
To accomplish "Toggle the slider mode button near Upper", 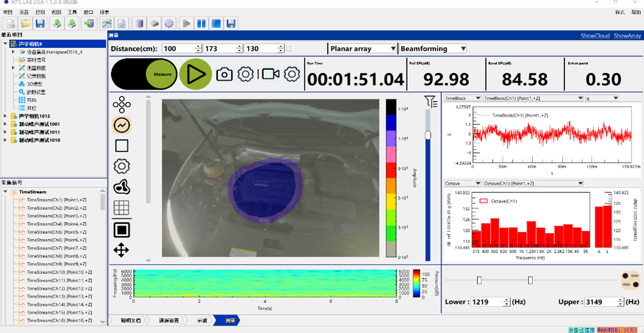I will (x=630, y=280).
